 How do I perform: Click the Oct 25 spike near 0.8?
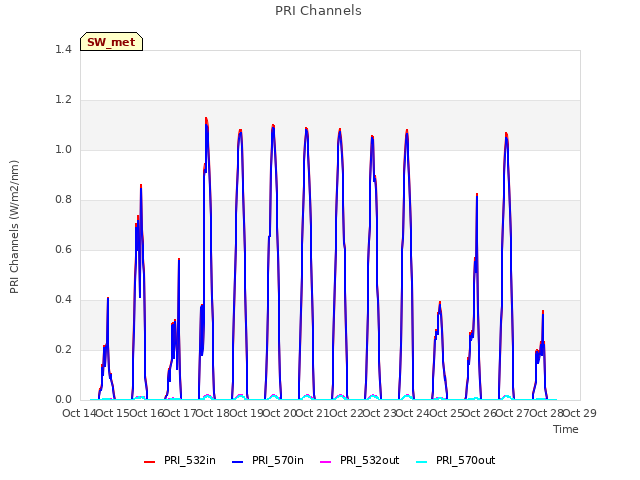[x=477, y=195]
